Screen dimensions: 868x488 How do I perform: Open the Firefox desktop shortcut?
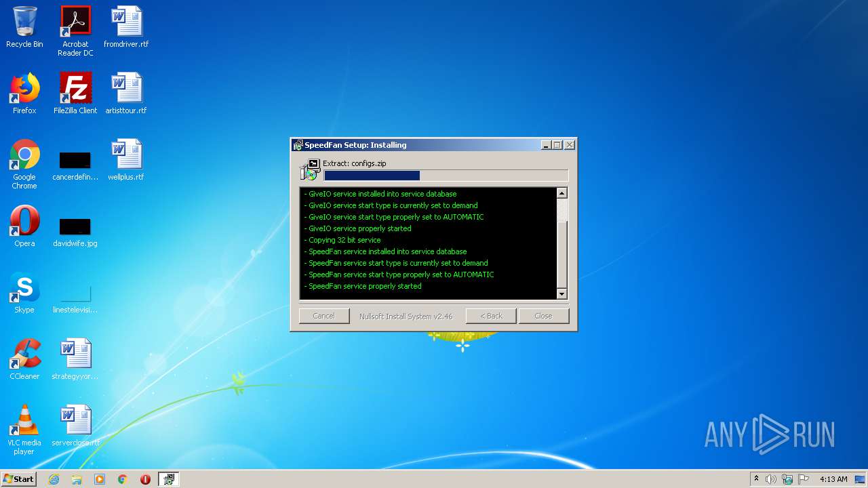pyautogui.click(x=24, y=94)
